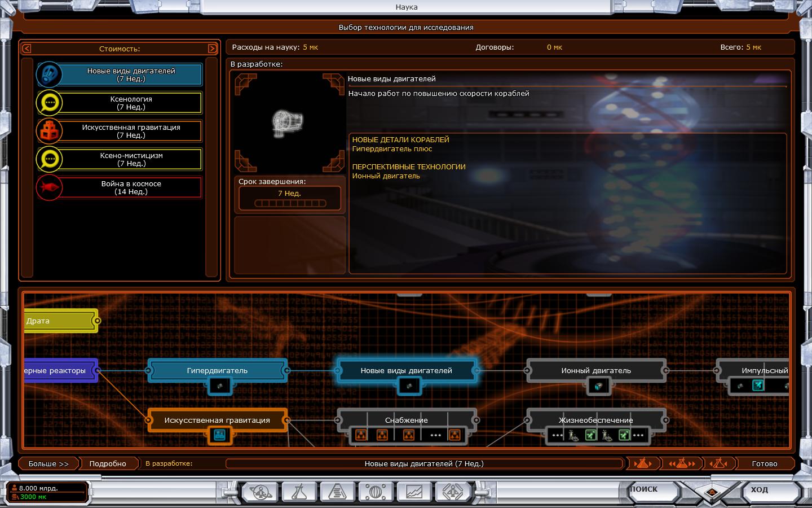This screenshot has width=812, height=508.
Task: Click the left arrow beside Стоимость
Action: coord(27,49)
